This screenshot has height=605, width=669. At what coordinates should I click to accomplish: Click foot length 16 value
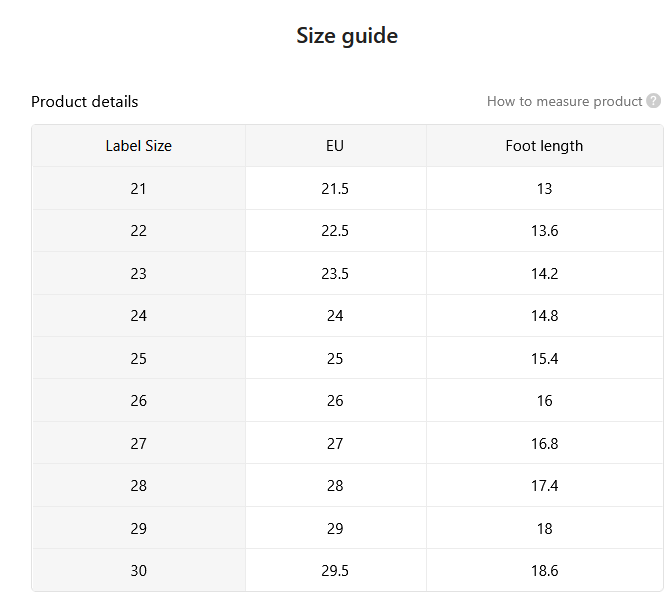point(544,401)
